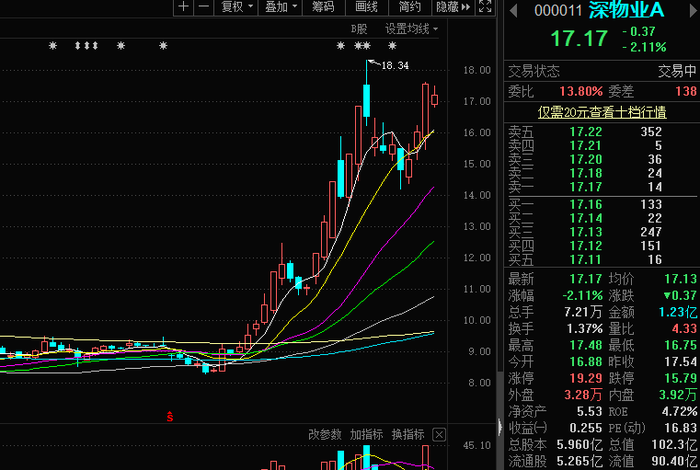Screen dimensions: 700x470
Task: Click 加指标 button
Action: (366, 434)
